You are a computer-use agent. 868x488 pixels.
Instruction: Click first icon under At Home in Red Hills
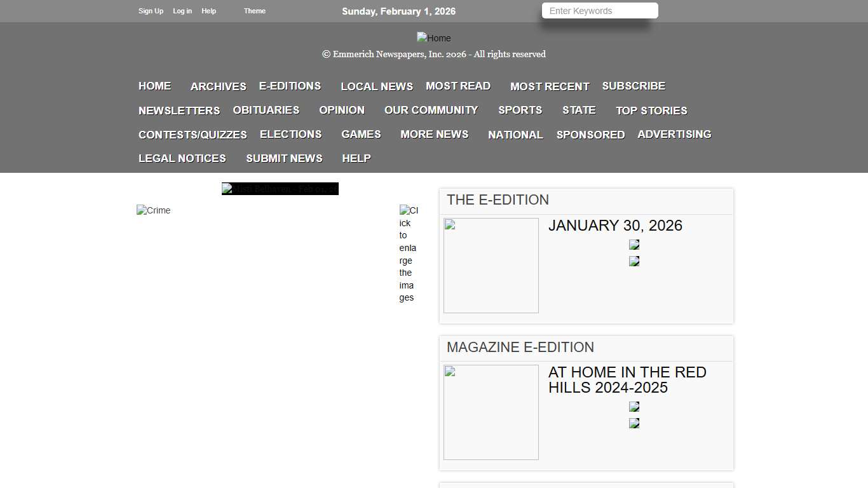(x=634, y=407)
